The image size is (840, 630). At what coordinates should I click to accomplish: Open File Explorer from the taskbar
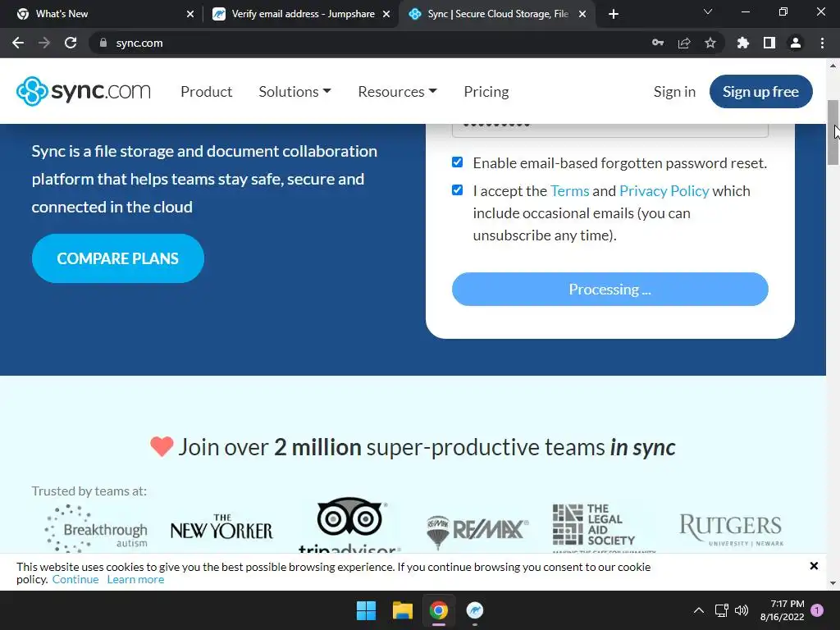402,610
